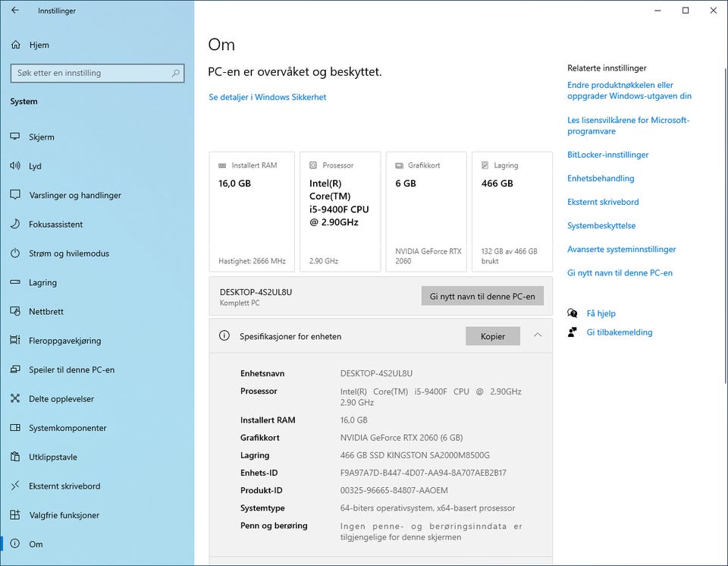Open the Prosessor i5-9400F card
Viewport: 728px width, 566px height.
coord(340,212)
